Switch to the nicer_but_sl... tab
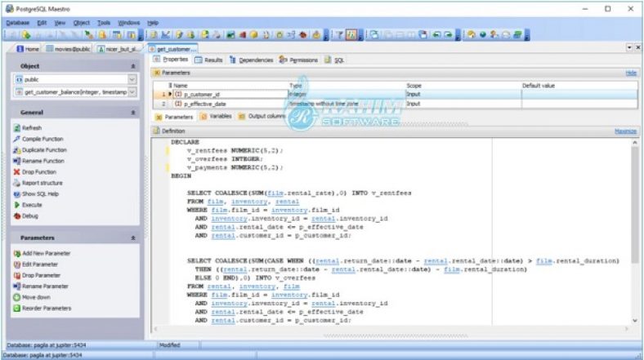This screenshot has height=360, width=644. pos(118,49)
